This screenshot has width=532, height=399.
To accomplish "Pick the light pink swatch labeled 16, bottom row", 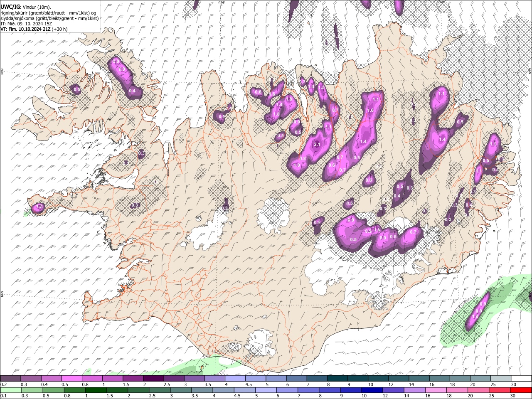I will (436, 390).
